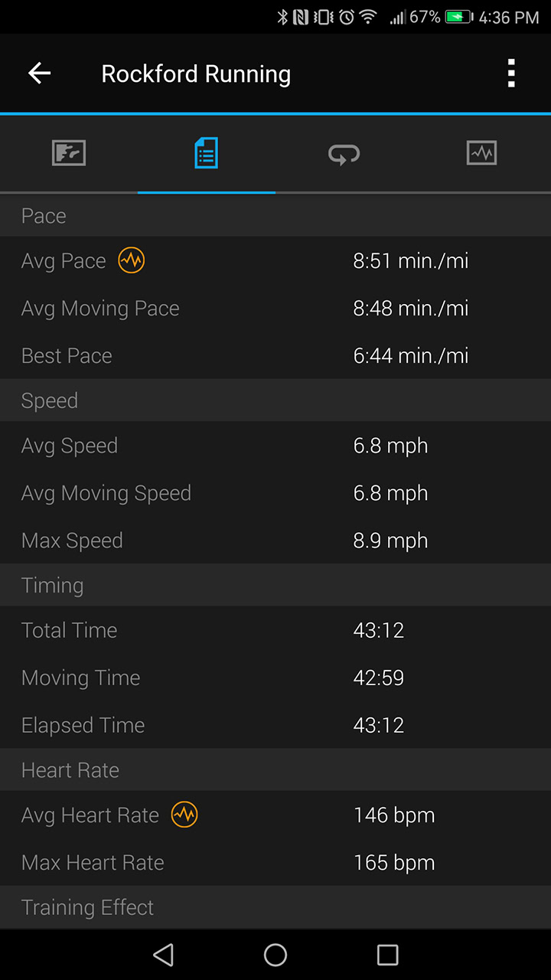Switch to the activity overview tab

tap(69, 153)
